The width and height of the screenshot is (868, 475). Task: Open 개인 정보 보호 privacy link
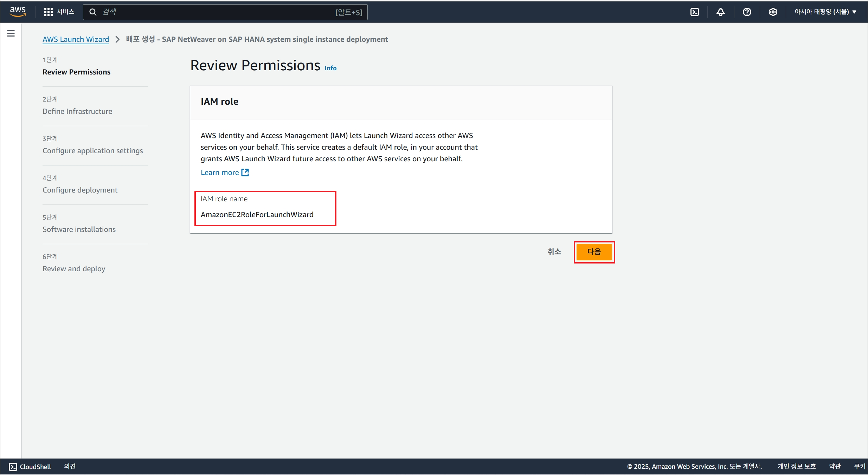[x=797, y=466]
